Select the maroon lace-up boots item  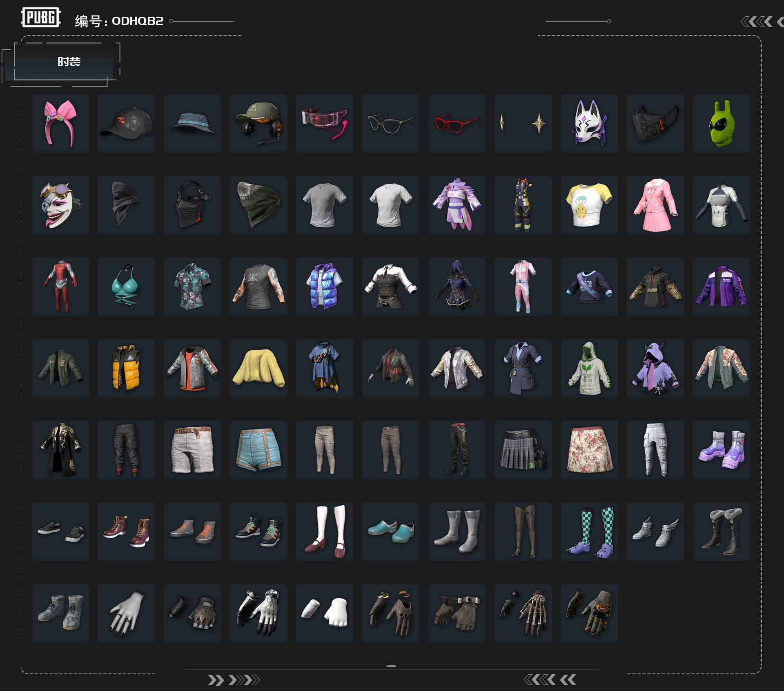pyautogui.click(x=126, y=531)
